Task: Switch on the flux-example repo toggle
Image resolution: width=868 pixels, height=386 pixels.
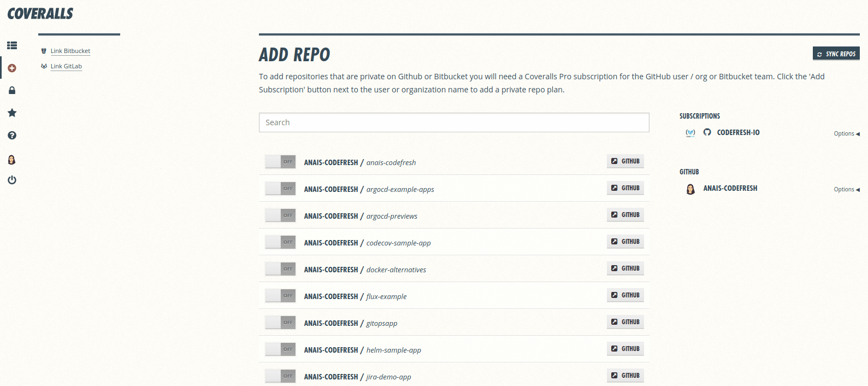Action: 280,296
